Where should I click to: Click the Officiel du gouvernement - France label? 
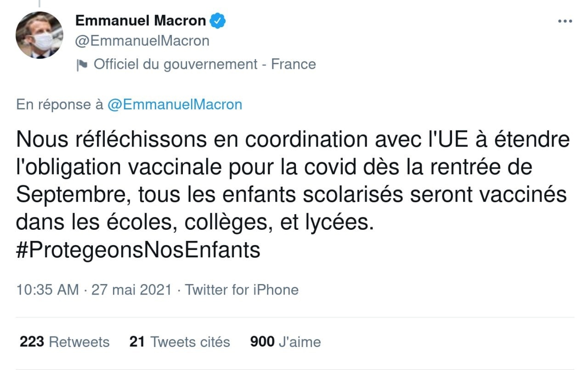point(205,64)
